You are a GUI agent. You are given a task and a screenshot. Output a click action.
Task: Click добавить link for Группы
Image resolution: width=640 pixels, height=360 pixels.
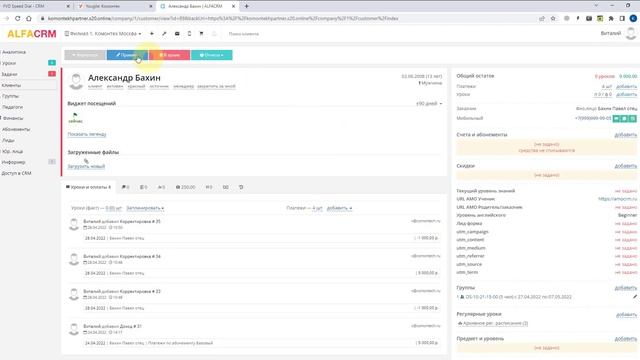tap(626, 288)
